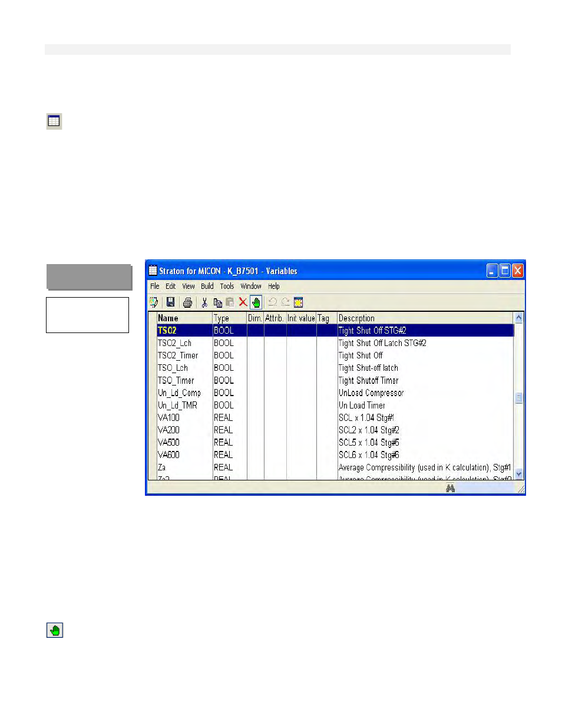Image resolution: width=562 pixels, height=728 pixels.
Task: Open the Edit menu
Action: pyautogui.click(x=170, y=286)
